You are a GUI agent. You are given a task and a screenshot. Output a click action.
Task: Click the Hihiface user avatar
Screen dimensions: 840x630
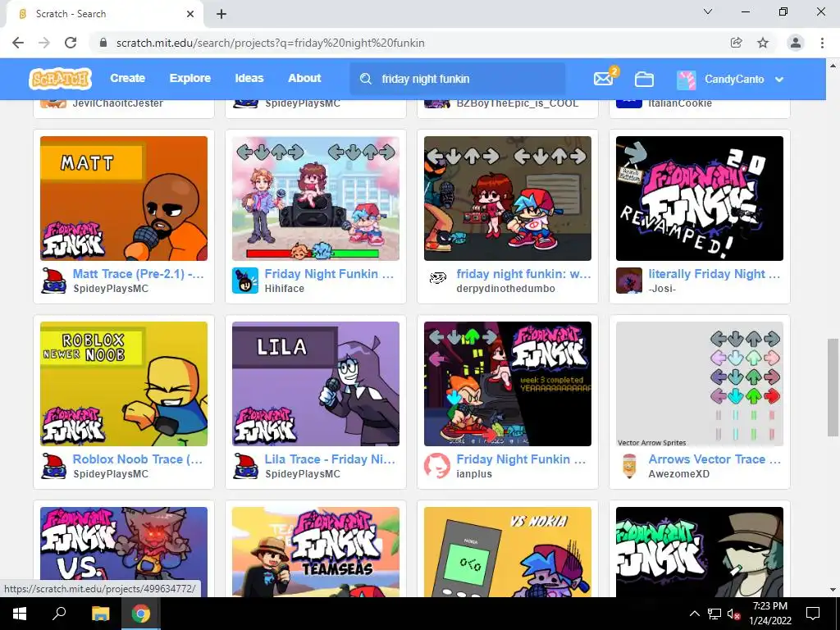[x=245, y=281]
